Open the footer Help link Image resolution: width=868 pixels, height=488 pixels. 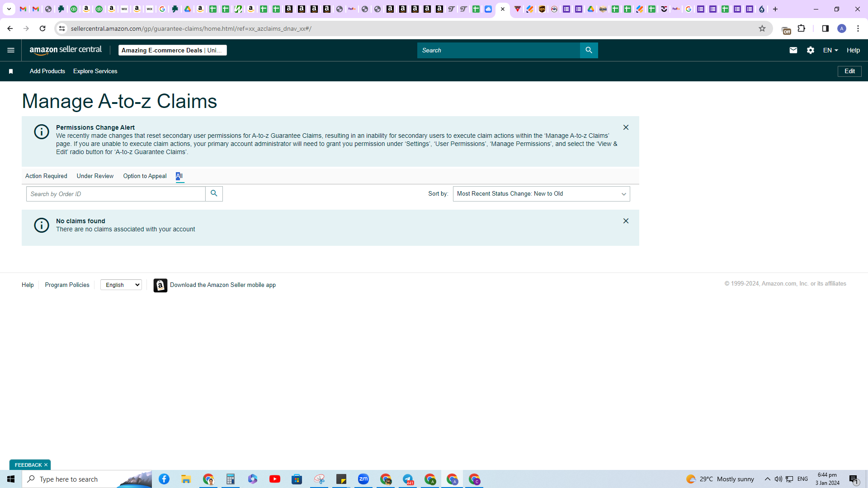click(28, 285)
